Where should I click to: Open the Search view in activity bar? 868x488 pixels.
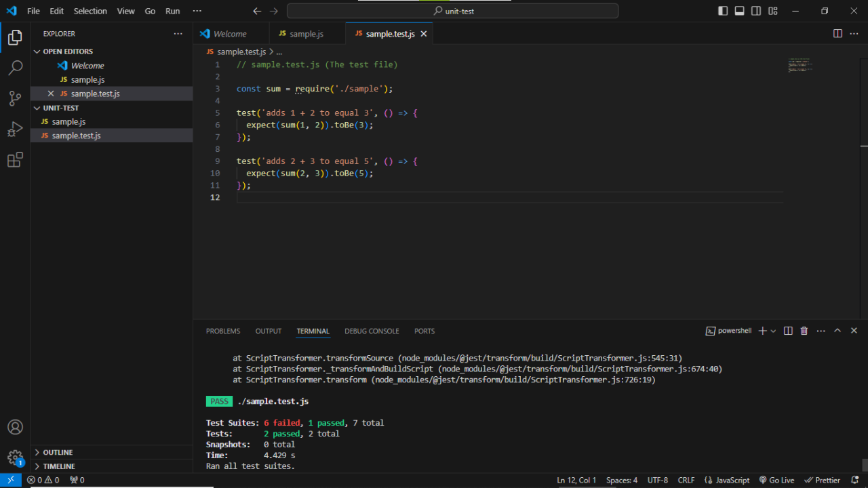tap(15, 68)
